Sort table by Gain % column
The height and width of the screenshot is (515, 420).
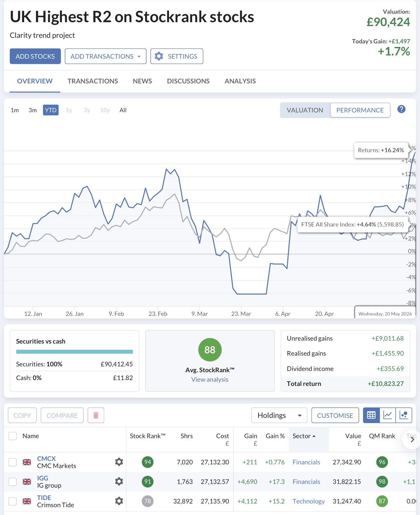(275, 436)
